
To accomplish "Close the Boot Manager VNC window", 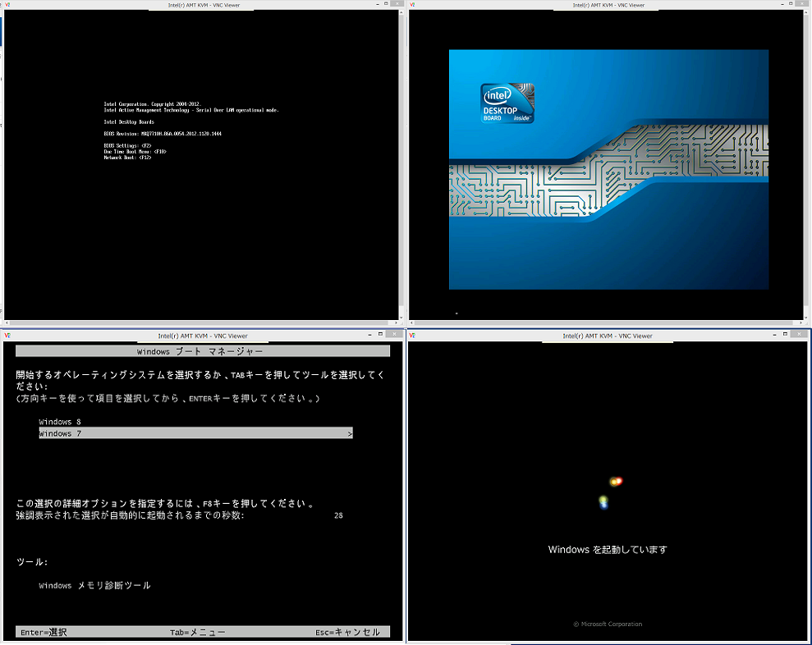I will click(394, 335).
